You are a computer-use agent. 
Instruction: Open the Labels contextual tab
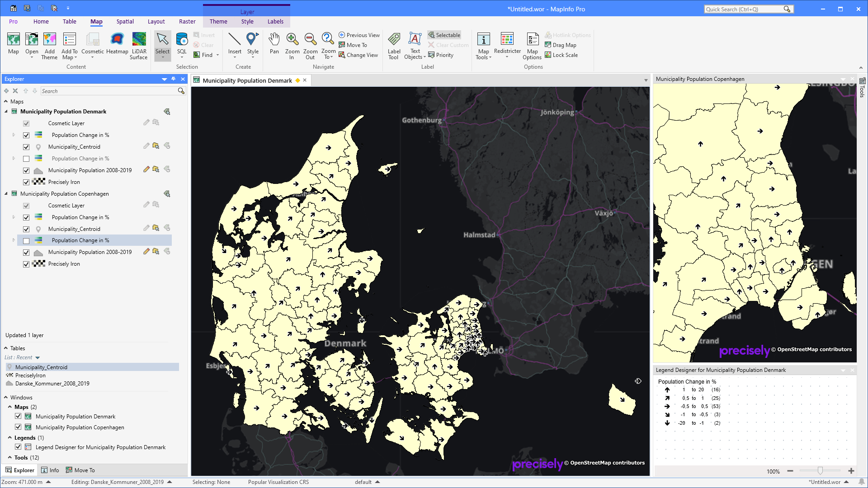coord(275,21)
